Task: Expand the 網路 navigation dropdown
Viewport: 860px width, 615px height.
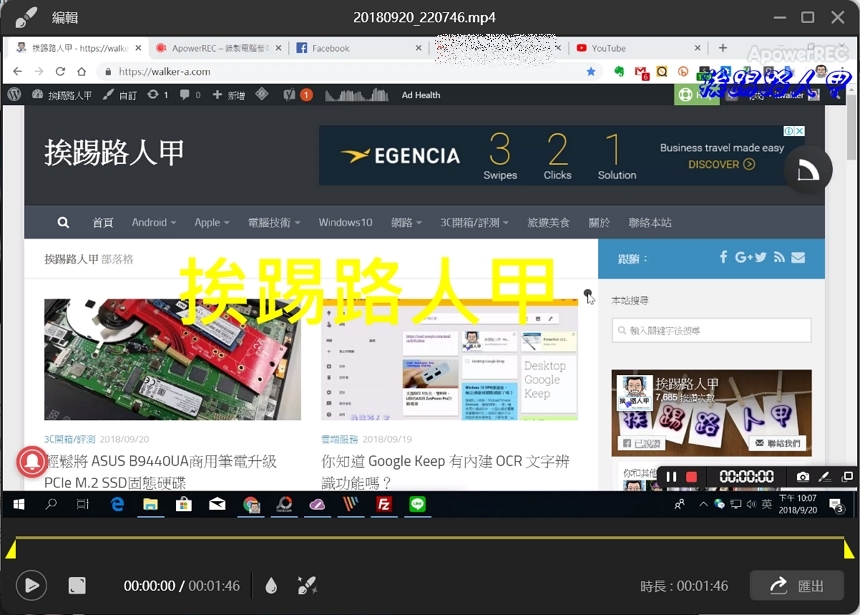Action: click(x=406, y=222)
